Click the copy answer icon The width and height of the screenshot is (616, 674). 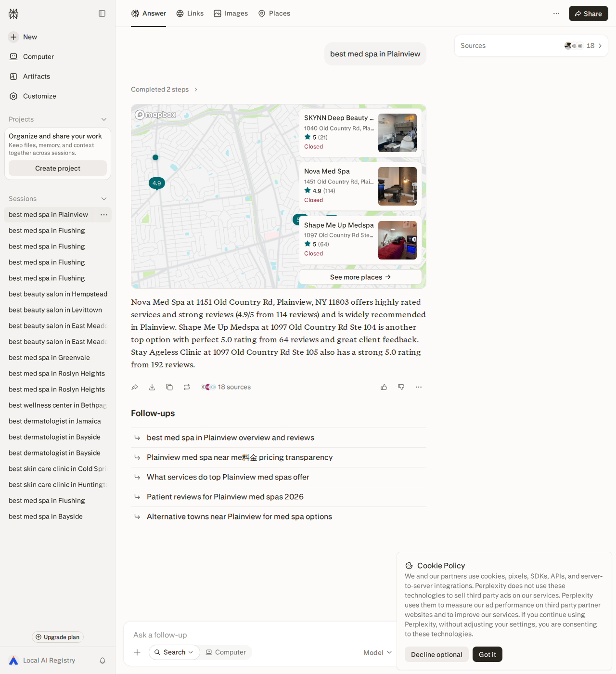point(169,387)
